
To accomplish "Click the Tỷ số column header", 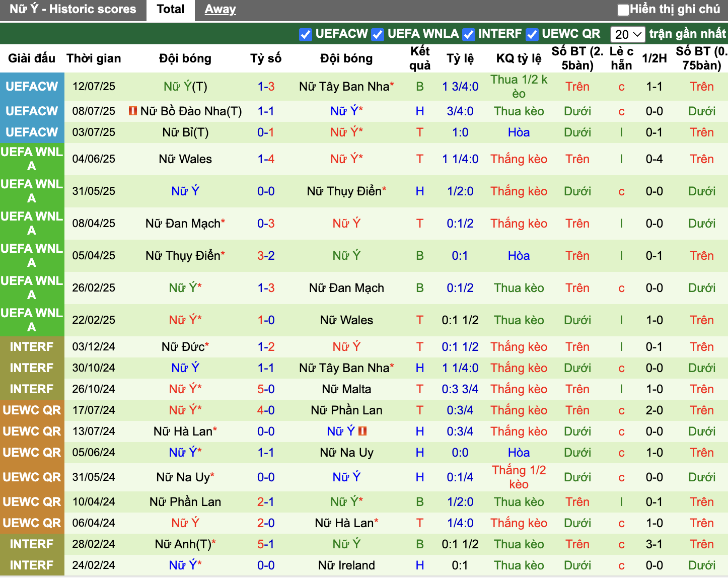I will tap(266, 58).
